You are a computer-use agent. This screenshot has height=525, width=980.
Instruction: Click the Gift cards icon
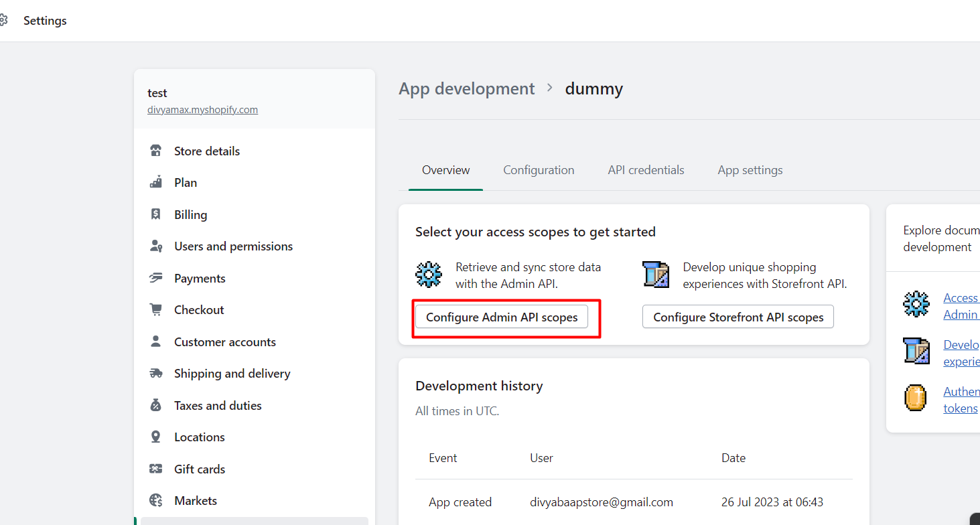(156, 469)
